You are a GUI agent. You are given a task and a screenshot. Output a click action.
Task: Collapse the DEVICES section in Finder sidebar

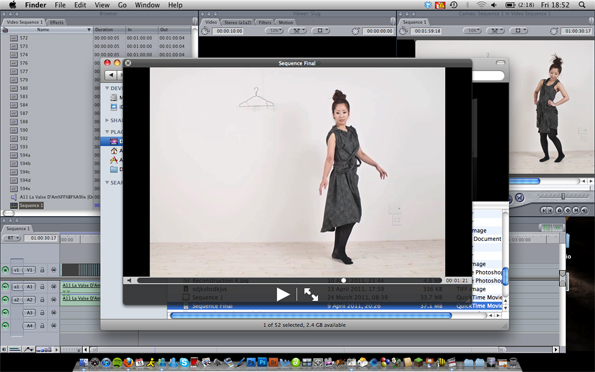(107, 88)
